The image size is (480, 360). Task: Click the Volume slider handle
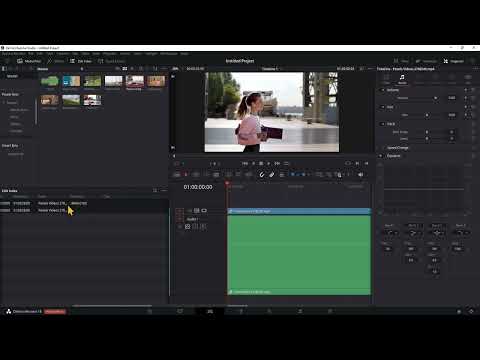coord(435,98)
